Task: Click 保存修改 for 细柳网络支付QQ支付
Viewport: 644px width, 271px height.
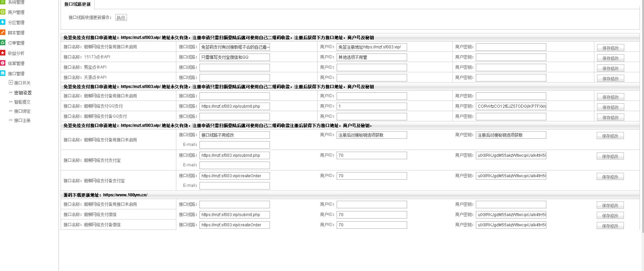Action: (610, 107)
